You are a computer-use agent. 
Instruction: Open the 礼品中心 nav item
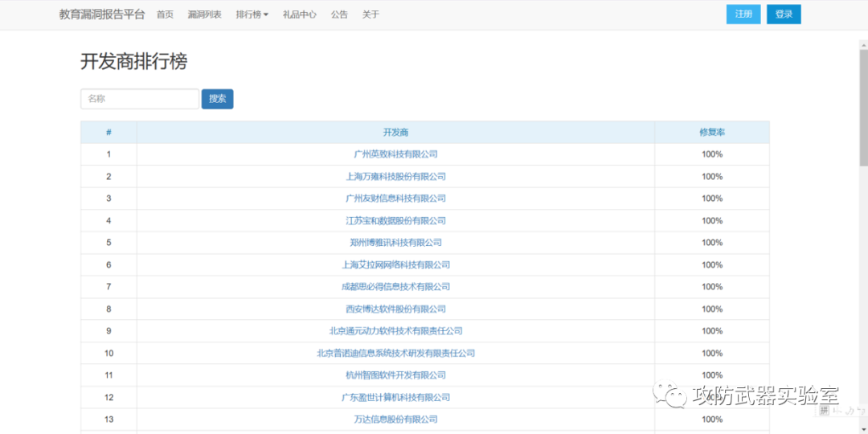300,15
